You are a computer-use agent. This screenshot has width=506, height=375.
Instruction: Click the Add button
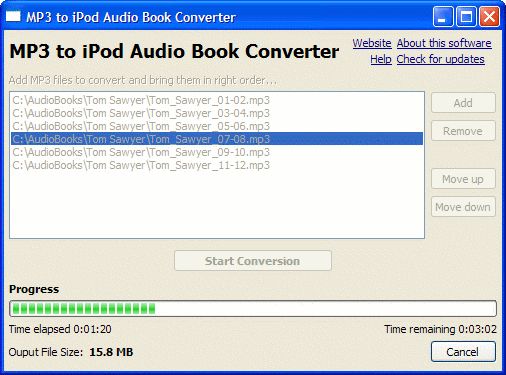coord(463,103)
